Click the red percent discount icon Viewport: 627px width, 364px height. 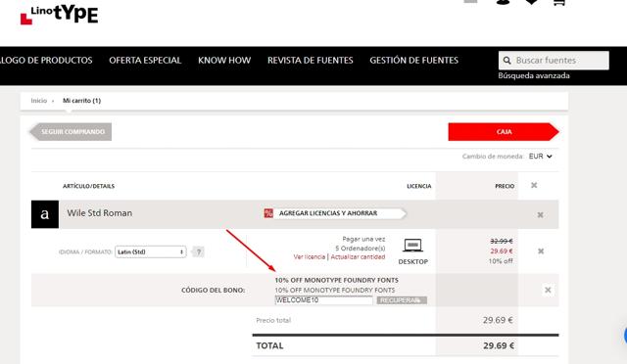[x=268, y=213]
